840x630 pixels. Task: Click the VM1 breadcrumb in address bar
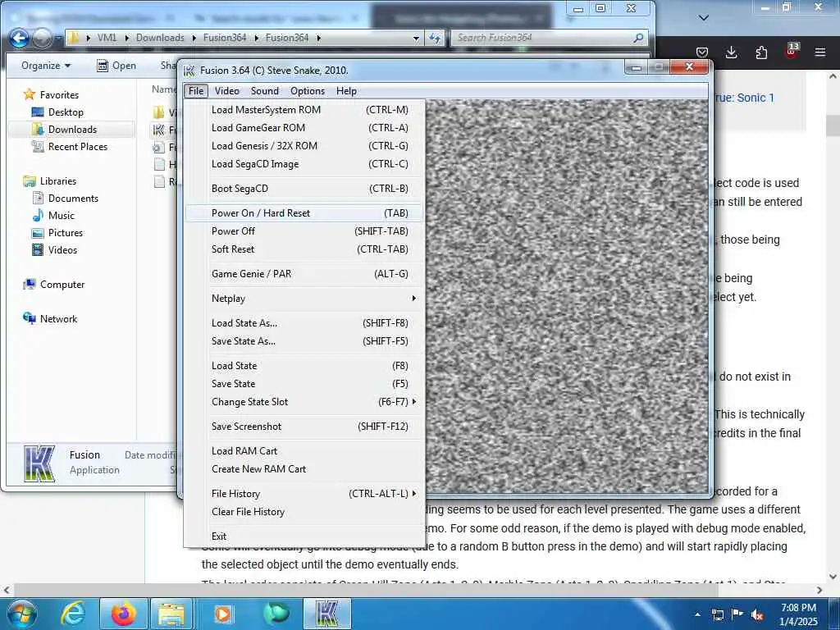click(x=107, y=38)
